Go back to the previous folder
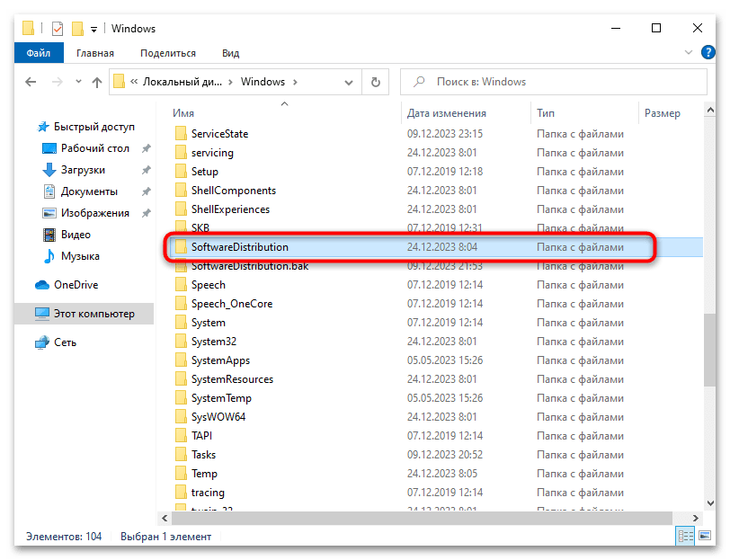This screenshot has height=560, width=730. pos(30,81)
